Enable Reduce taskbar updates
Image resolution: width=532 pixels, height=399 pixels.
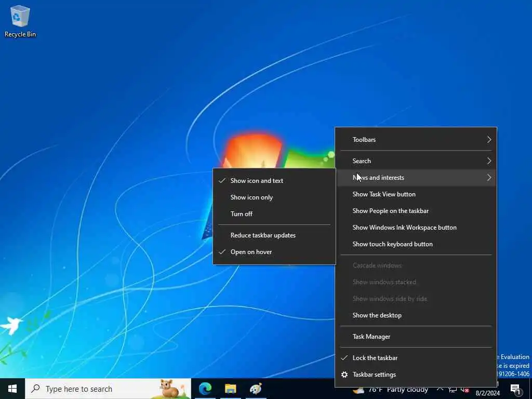[274, 235]
